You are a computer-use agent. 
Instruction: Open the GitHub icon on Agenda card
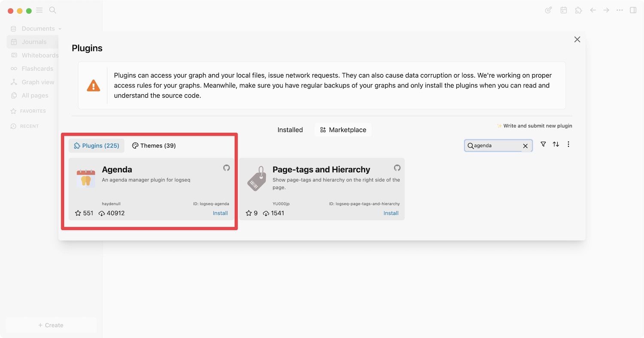pyautogui.click(x=226, y=168)
